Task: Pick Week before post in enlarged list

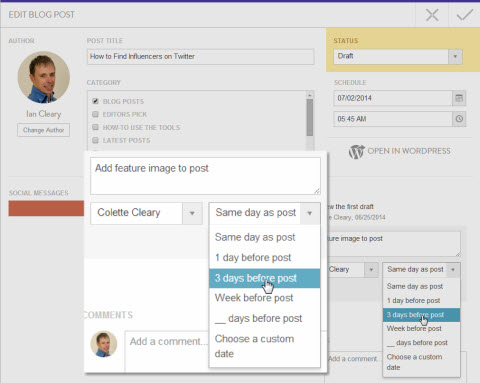Action: [265, 298]
